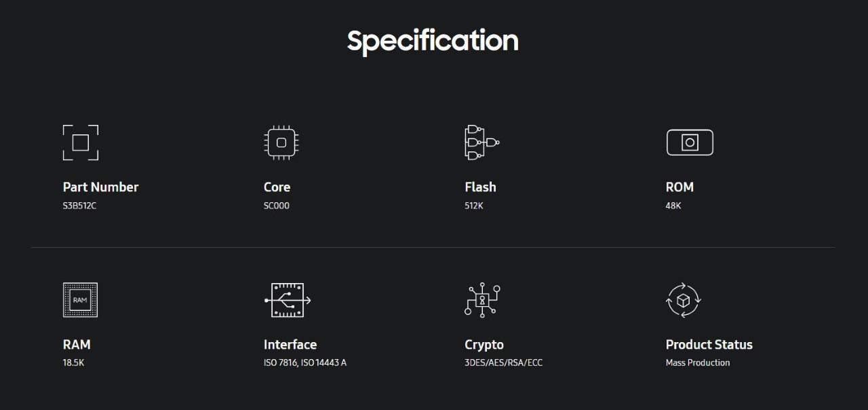Click the Product Status label
Viewport: 868px width, 410px height.
(709, 345)
